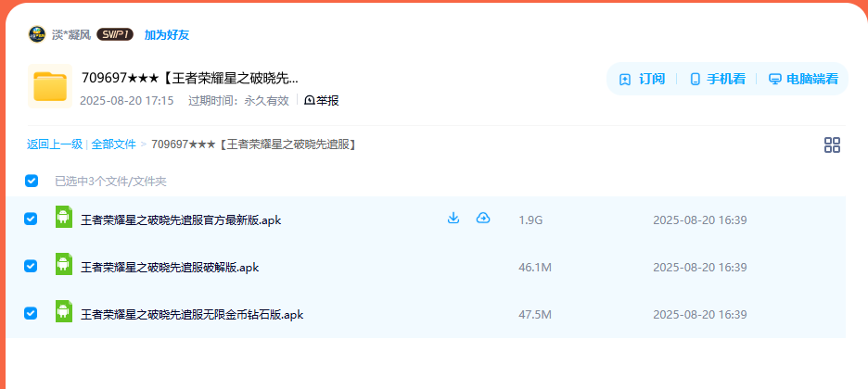Uncheck the 官方最新版.apk file checkbox
This screenshot has width=868, height=389.
coord(31,219)
